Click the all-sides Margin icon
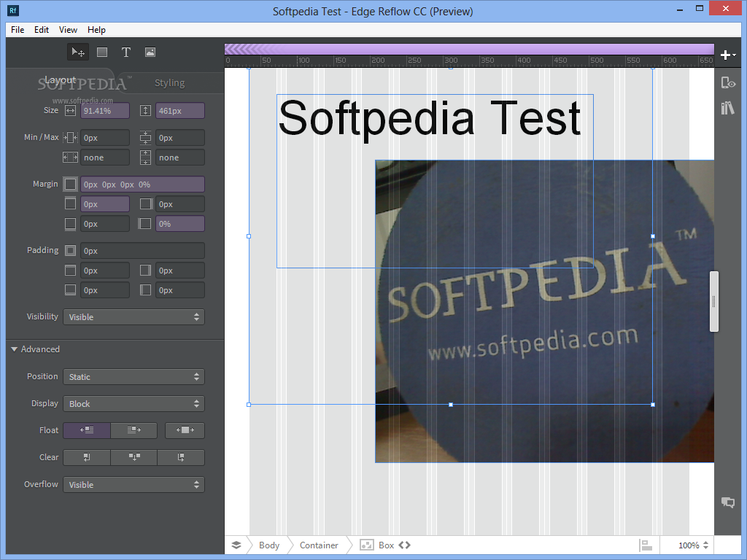Screen dimensions: 747x560 pos(71,184)
